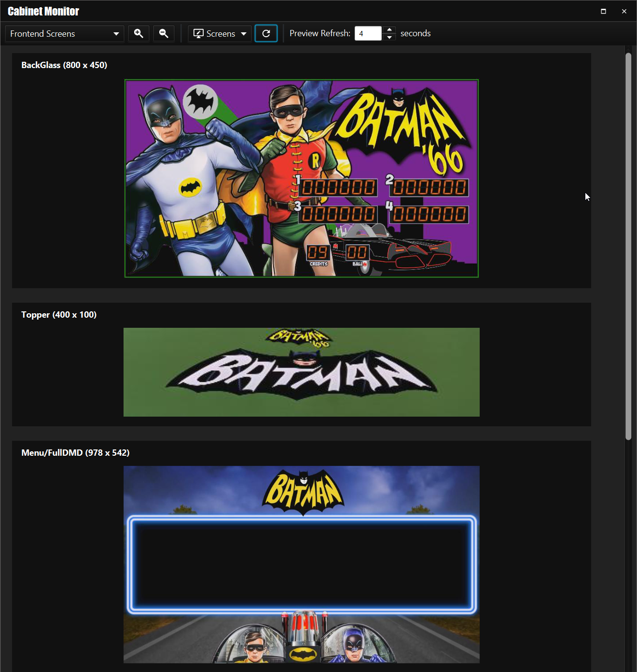637x672 pixels.
Task: Select the Topper preview image
Action: tap(302, 372)
